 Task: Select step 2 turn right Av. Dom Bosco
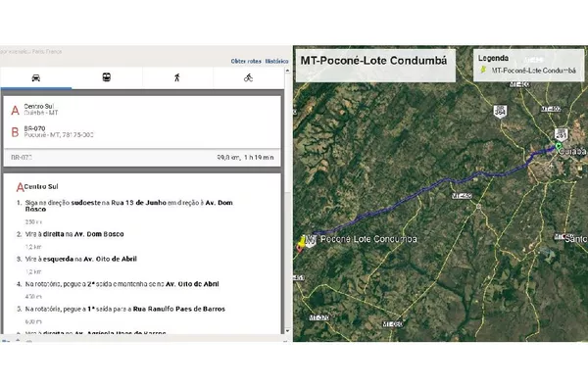click(71, 234)
